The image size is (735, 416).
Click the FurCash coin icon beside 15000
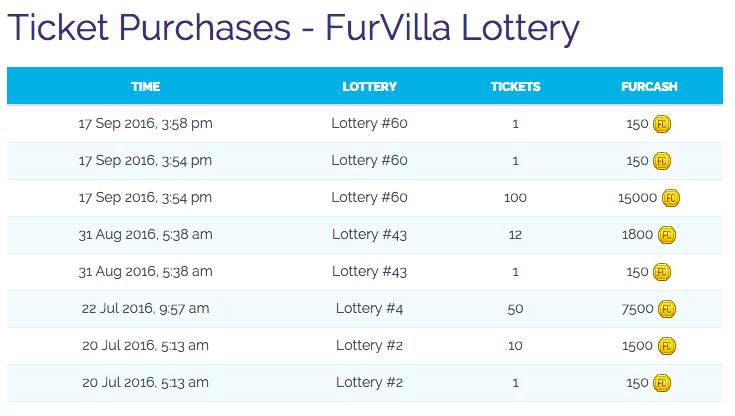(x=671, y=198)
